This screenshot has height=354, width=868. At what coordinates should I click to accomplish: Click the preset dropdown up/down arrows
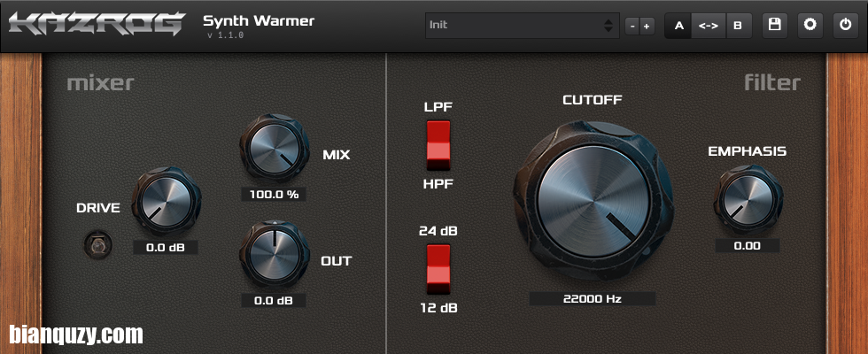608,26
